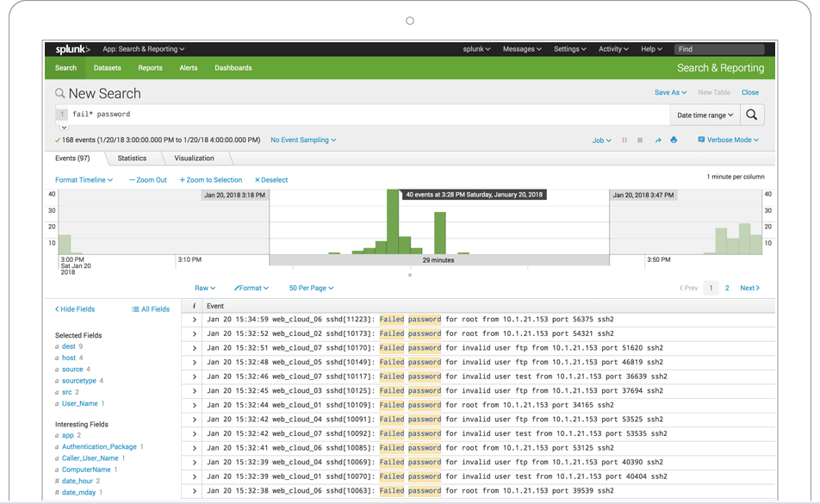The height and width of the screenshot is (504, 820).
Task: Open the Save As dropdown
Action: (x=670, y=92)
